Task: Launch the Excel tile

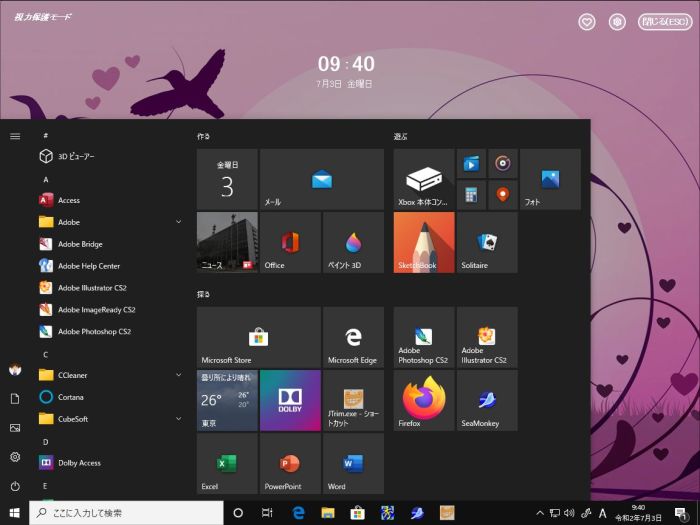Action: pos(227,463)
